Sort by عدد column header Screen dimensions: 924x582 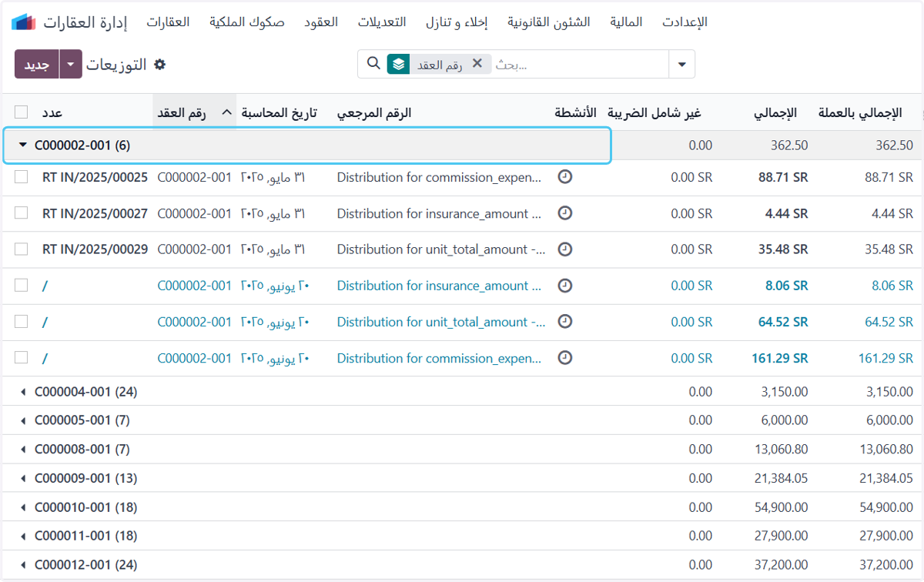[x=52, y=112]
